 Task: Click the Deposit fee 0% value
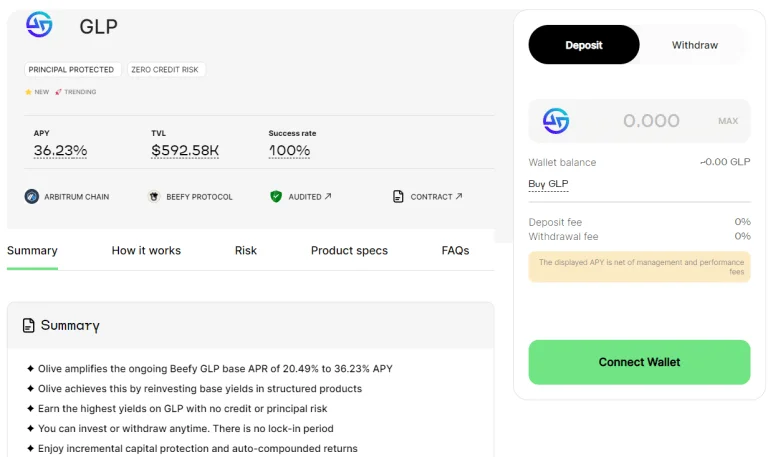point(742,222)
